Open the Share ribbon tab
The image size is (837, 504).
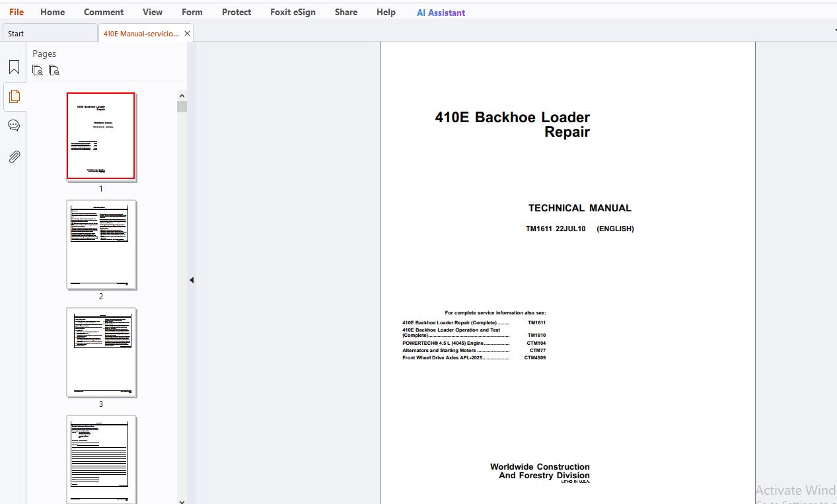tap(346, 12)
